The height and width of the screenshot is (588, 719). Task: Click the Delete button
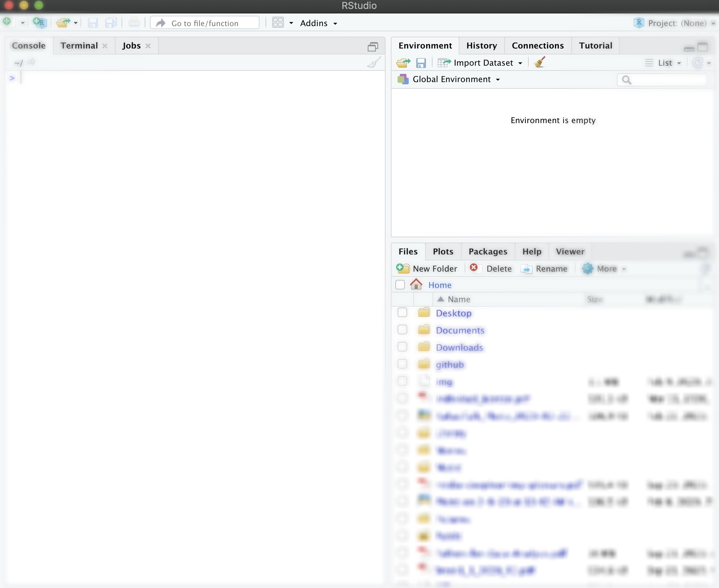point(491,269)
